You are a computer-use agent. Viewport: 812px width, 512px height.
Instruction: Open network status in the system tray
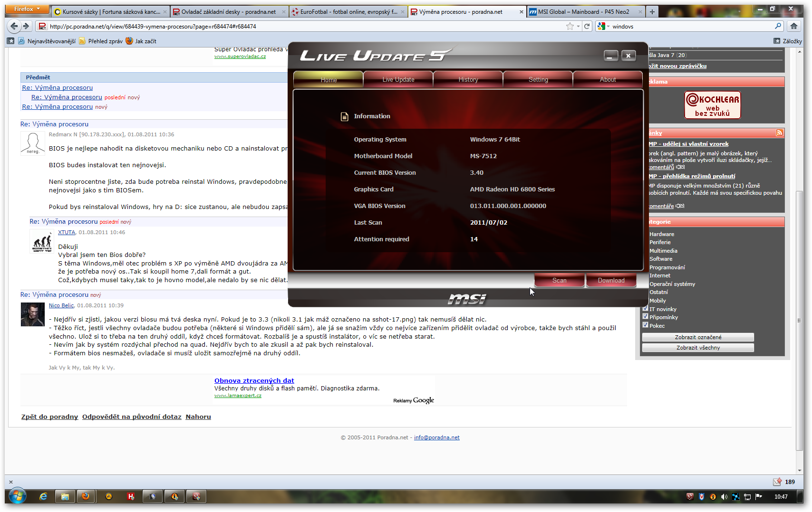click(x=747, y=497)
